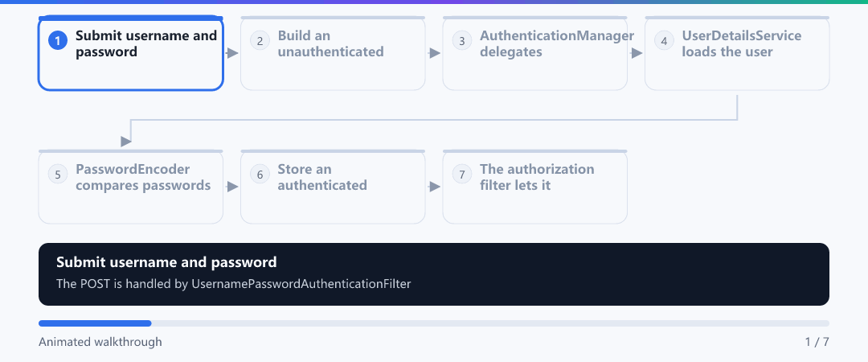Screen dimensions: 868x362
Task: Click the number 4 step badge
Action: (x=664, y=40)
